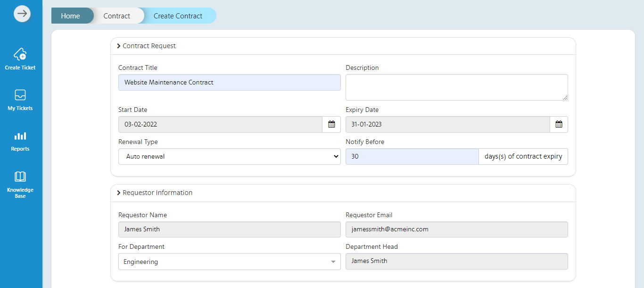Click the Contract Title field
The height and width of the screenshot is (288, 644).
click(x=229, y=83)
